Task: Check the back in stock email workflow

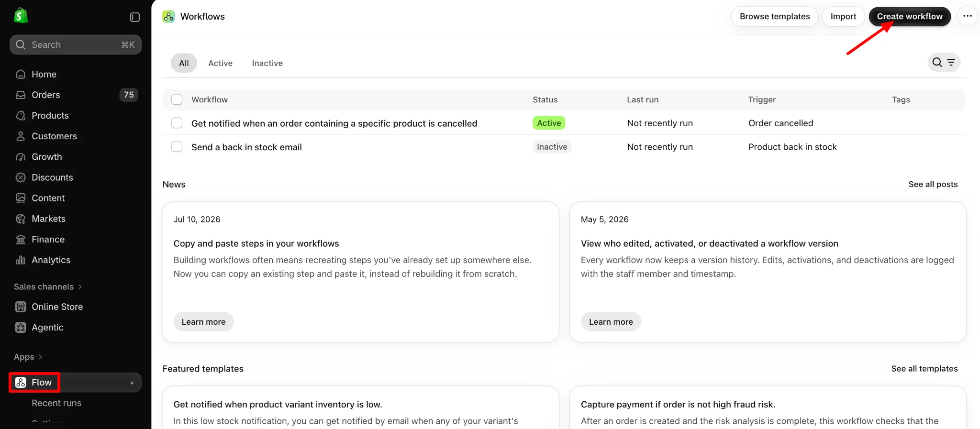Action: pos(177,147)
